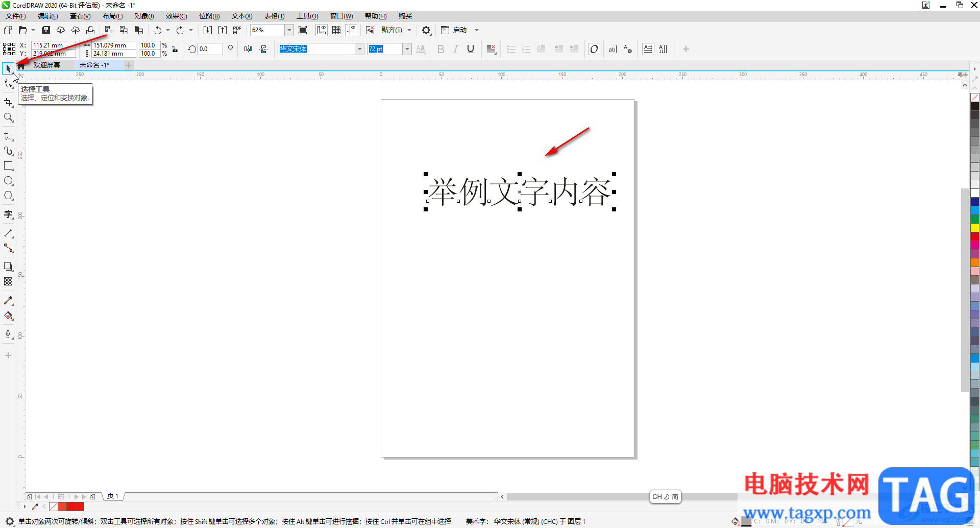Click the Import icon

[208, 30]
